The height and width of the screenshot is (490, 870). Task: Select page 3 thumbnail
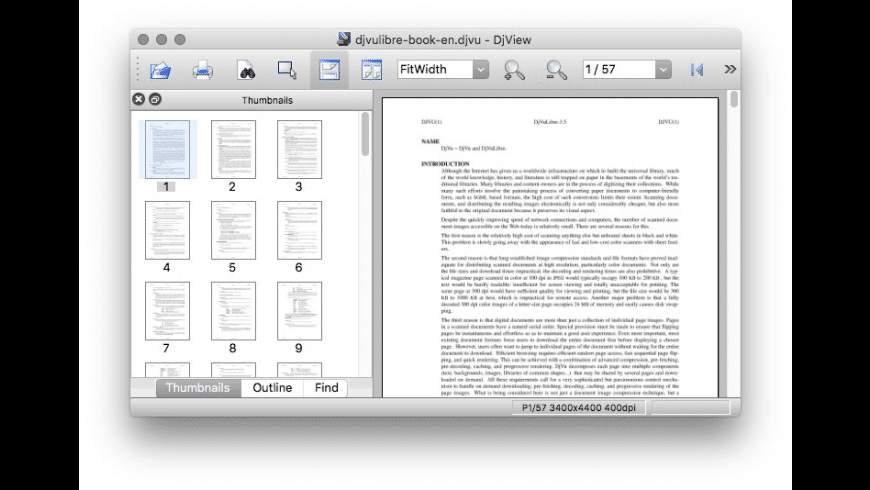coord(299,149)
